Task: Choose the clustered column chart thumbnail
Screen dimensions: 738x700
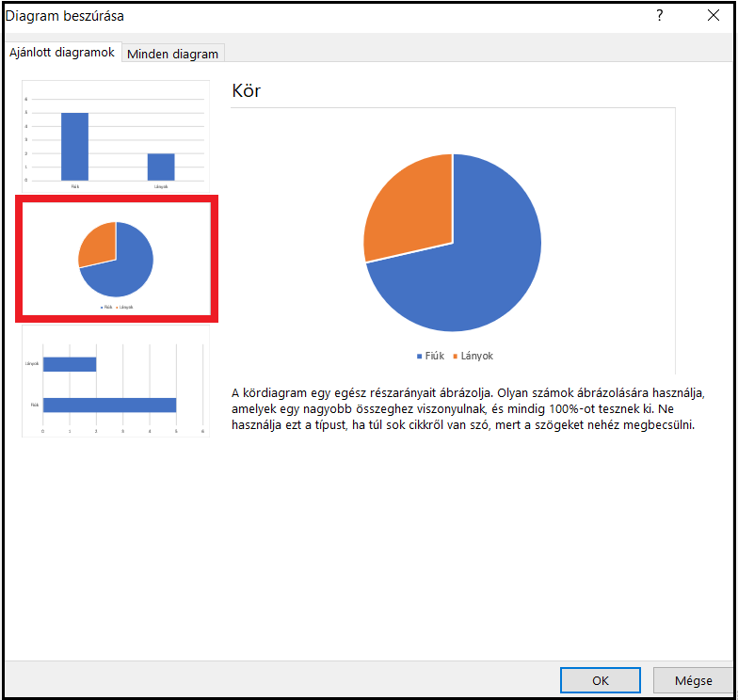Action: (116, 135)
